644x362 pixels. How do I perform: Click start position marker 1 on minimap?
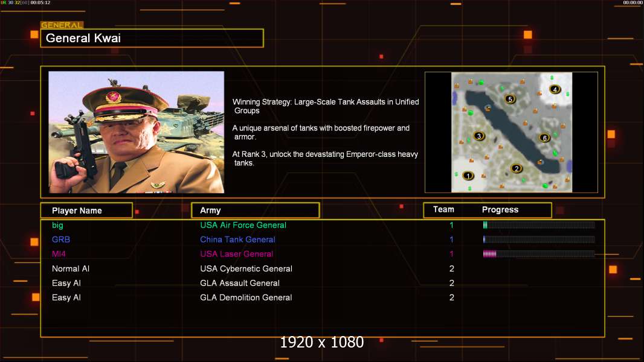(468, 176)
